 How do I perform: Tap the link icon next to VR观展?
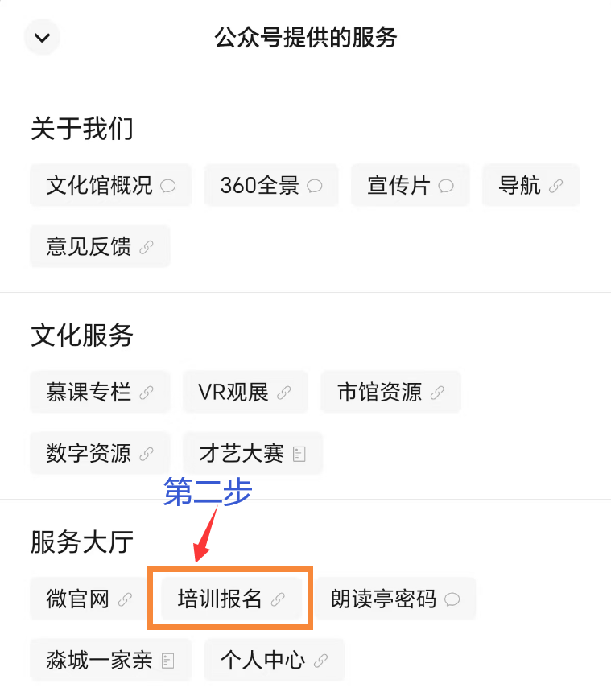point(287,392)
